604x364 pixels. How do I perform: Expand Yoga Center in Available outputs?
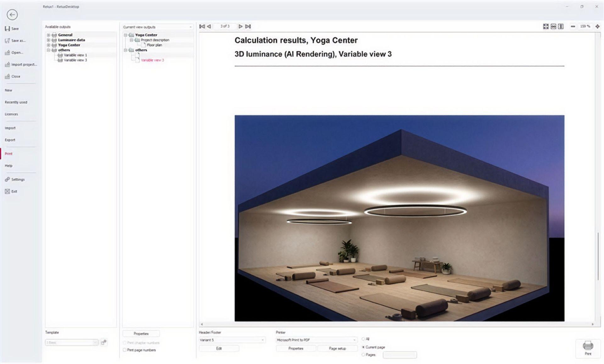coord(48,45)
